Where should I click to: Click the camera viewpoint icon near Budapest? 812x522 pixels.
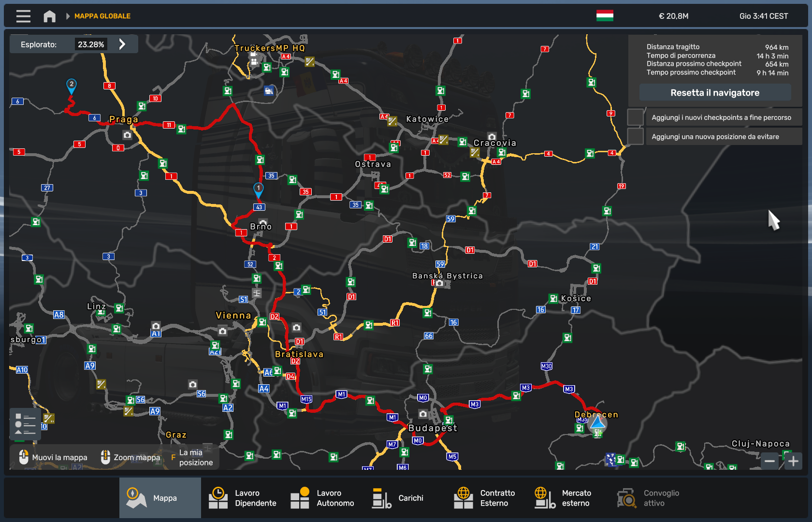pos(423,414)
